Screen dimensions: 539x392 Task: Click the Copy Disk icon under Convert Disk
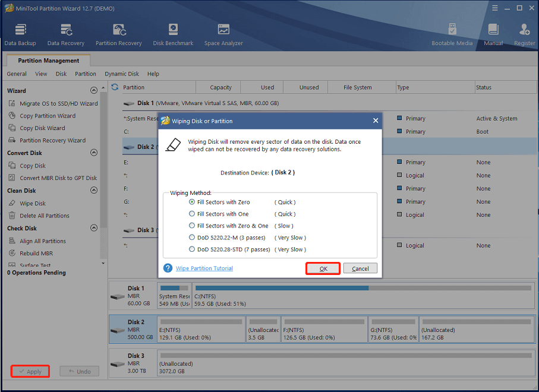pos(12,165)
